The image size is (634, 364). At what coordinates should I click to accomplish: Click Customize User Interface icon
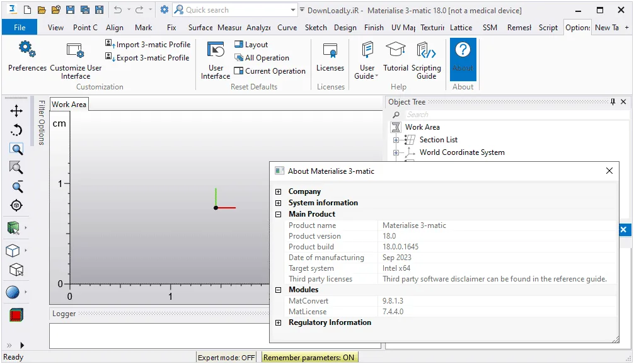75,50
